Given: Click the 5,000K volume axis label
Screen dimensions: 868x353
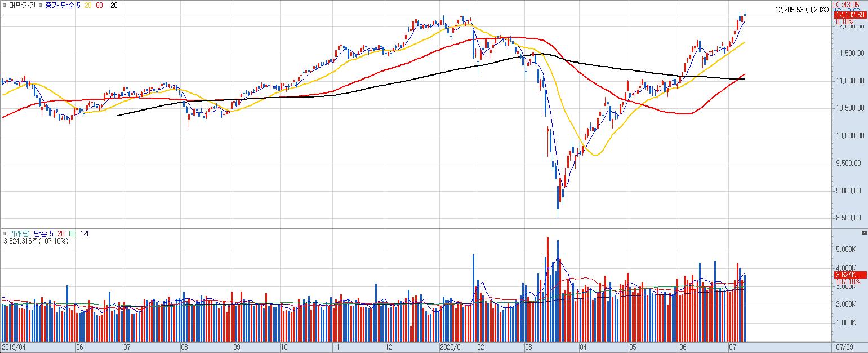Looking at the screenshot, I should click(846, 249).
